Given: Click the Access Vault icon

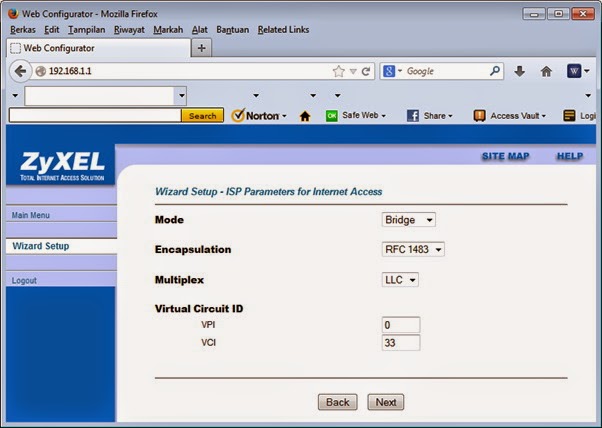Looking at the screenshot, I should 480,116.
